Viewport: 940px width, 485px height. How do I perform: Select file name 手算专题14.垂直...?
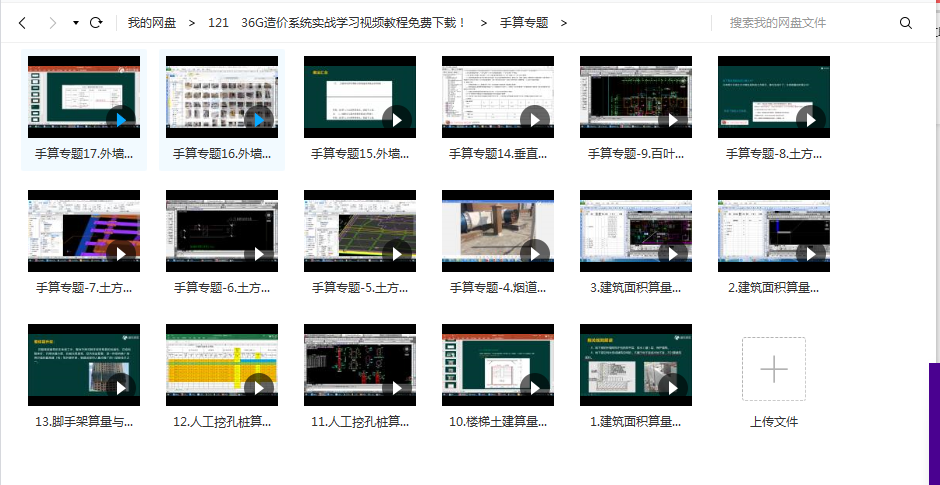click(x=498, y=154)
